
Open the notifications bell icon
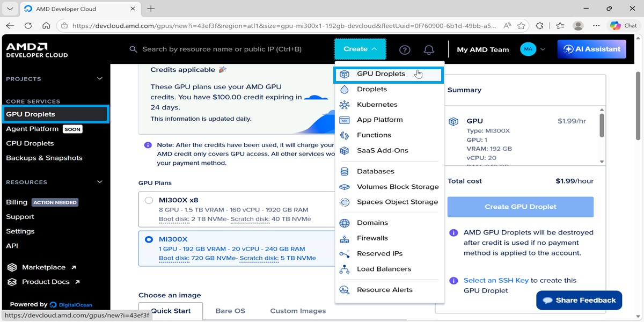pyautogui.click(x=429, y=49)
